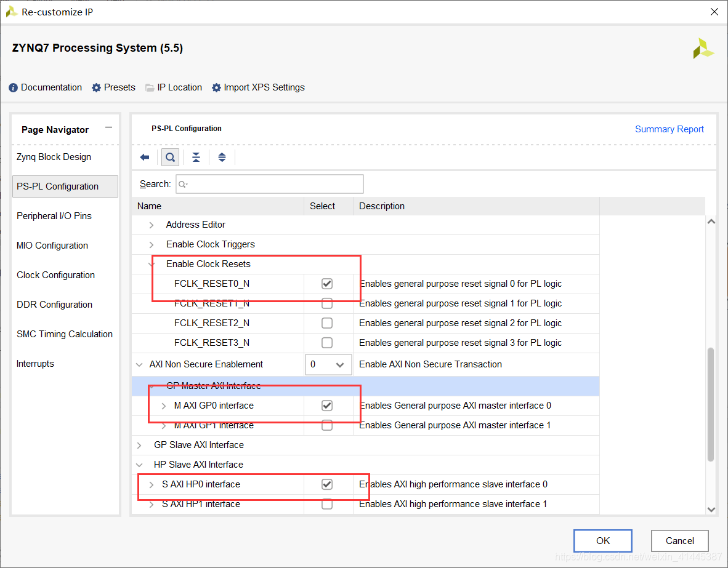Viewport: 728px width, 568px height.
Task: Enable M AXI GP1 interface checkbox
Action: 327,425
